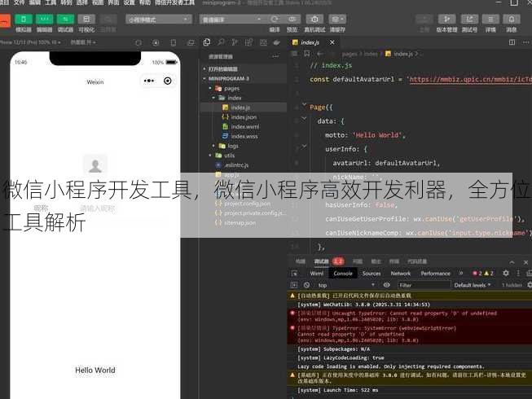The image size is (532, 399).
Task: Switch to the Console devtools tab
Action: (343, 274)
